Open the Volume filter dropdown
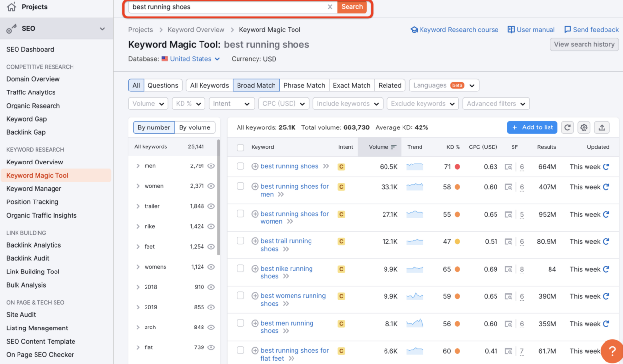 [x=148, y=104]
